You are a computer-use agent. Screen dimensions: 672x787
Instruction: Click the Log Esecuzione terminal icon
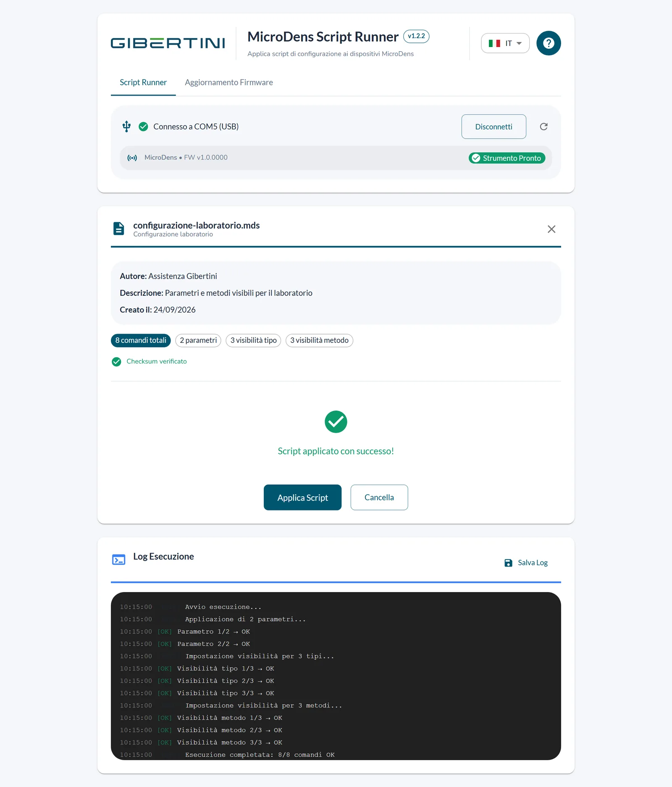click(x=119, y=560)
